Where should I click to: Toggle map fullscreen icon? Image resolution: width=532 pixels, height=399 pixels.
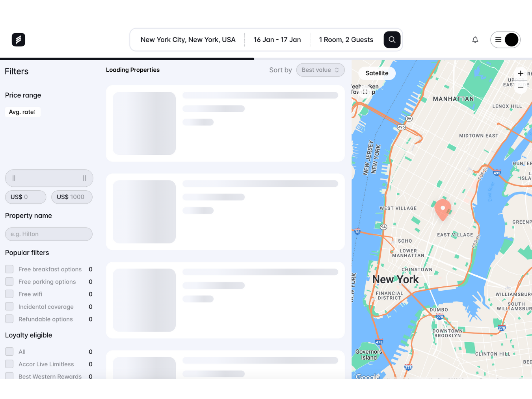click(x=365, y=92)
